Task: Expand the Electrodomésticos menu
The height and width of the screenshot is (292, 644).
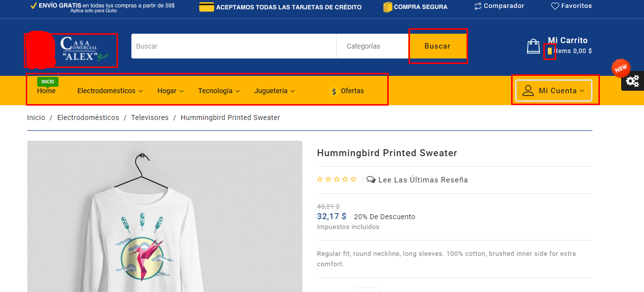Action: [x=110, y=91]
